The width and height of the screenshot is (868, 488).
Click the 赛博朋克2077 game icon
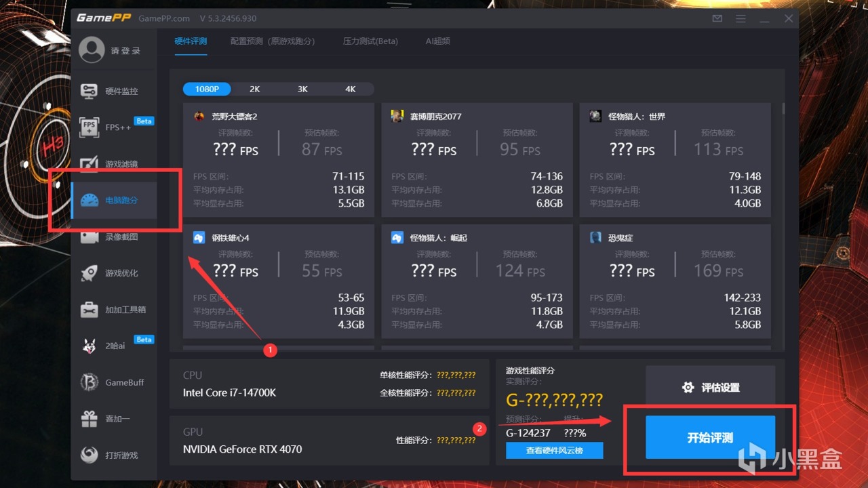pyautogui.click(x=397, y=116)
